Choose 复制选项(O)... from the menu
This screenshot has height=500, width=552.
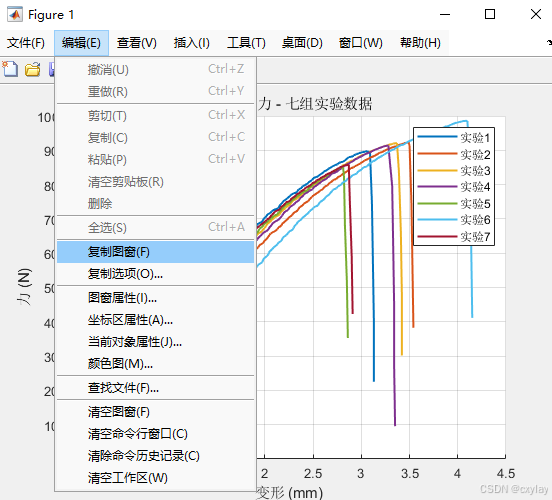click(155, 274)
